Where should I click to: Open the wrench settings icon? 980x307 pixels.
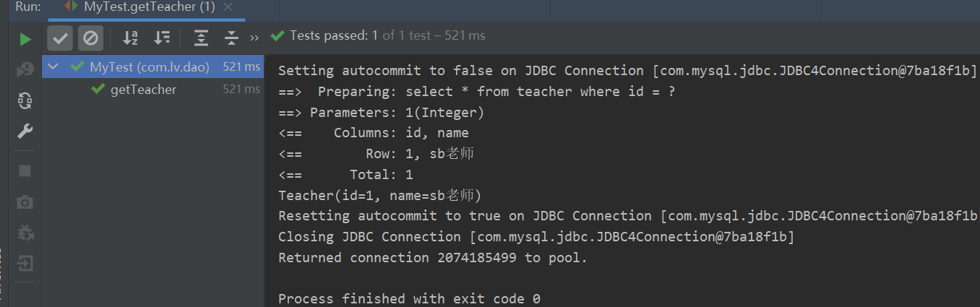pyautogui.click(x=25, y=131)
